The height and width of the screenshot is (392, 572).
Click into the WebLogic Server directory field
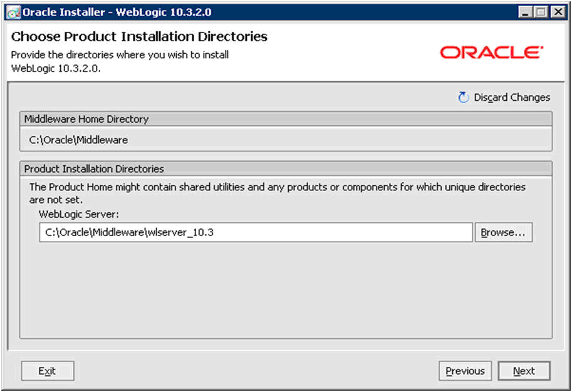256,232
